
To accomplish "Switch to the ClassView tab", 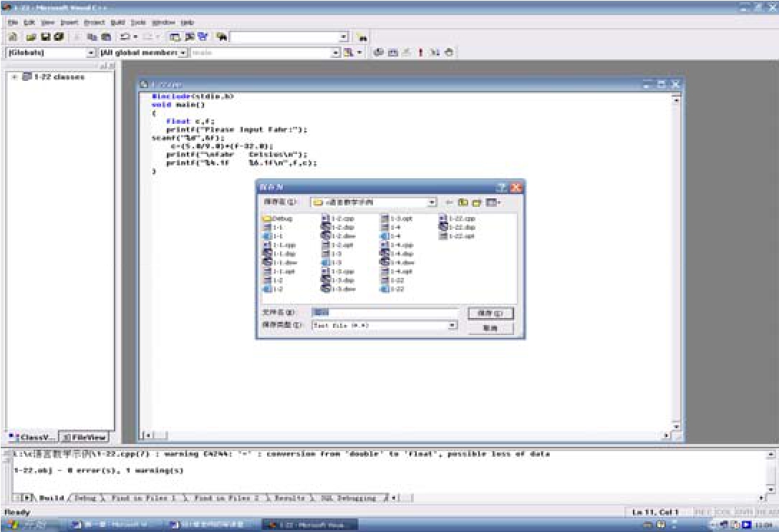I will click(32, 437).
